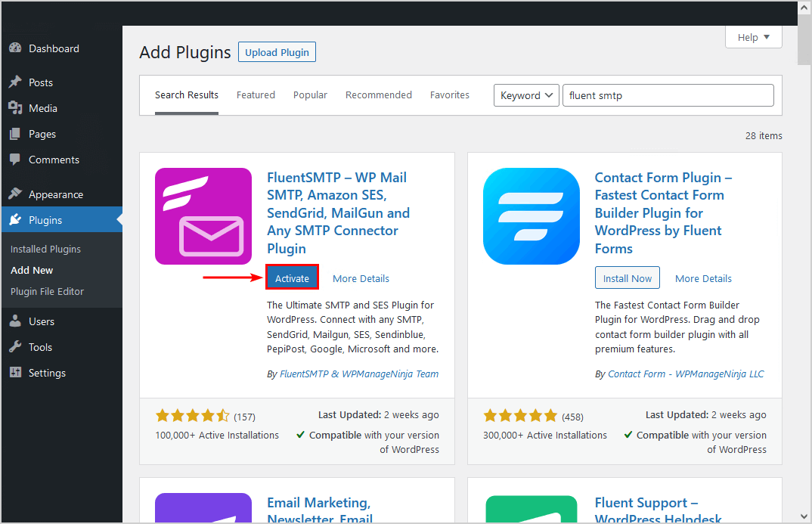
Task: Select Add New plugins submenu
Action: [32, 270]
